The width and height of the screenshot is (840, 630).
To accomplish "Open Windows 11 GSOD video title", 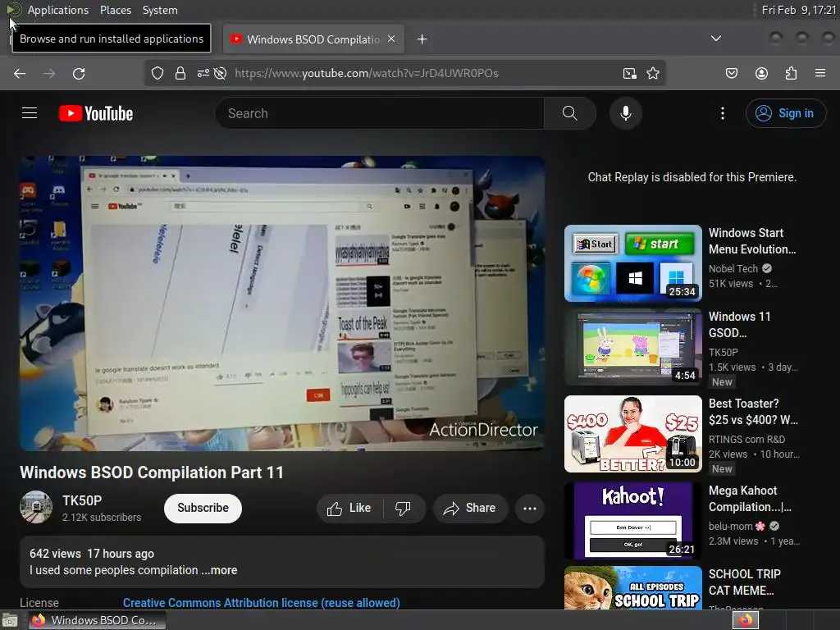I will point(739,325).
